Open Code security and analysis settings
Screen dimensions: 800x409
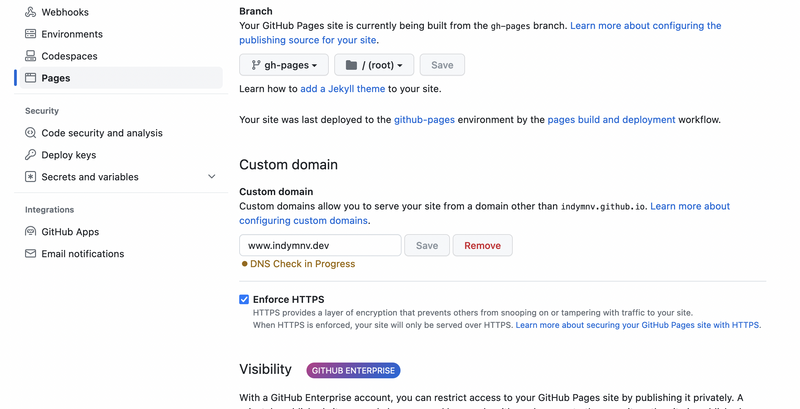coord(101,133)
